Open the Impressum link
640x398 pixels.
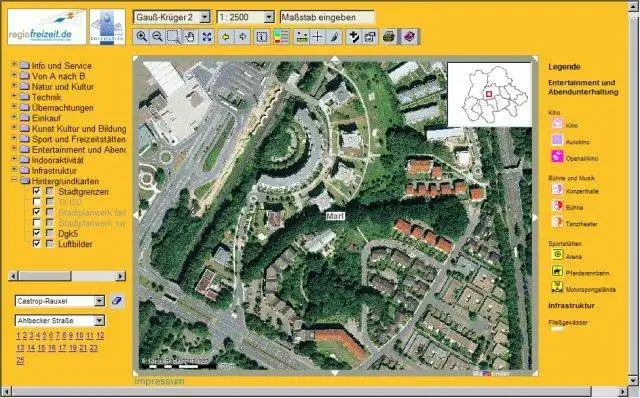point(159,381)
